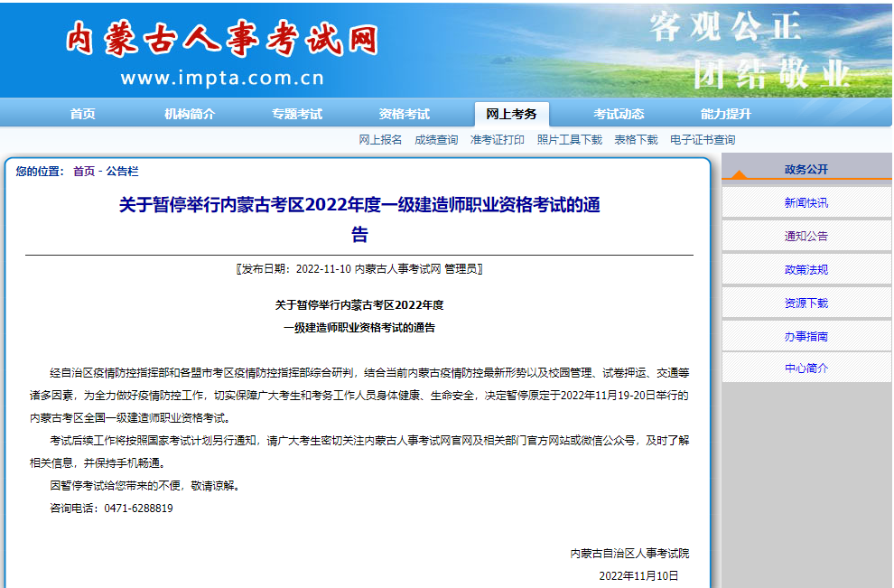The image size is (894, 588).
Task: Click 资源下载 in the sidebar
Action: tap(806, 303)
